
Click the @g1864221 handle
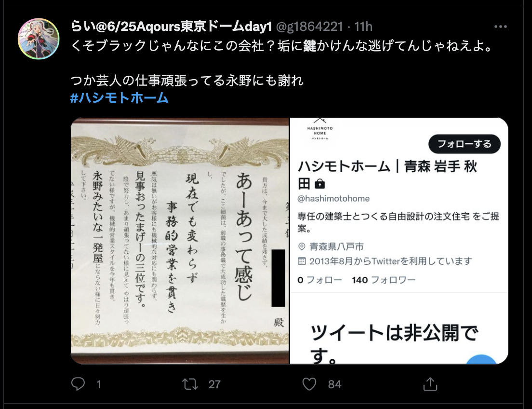(309, 27)
